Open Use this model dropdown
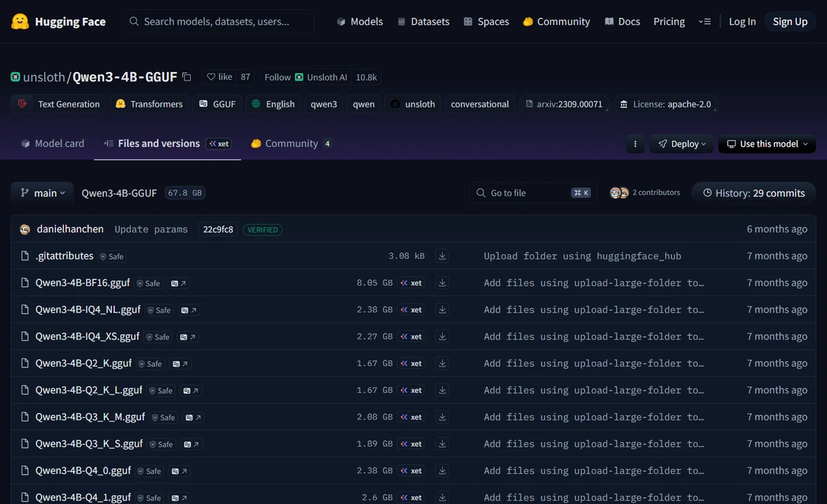 click(767, 144)
